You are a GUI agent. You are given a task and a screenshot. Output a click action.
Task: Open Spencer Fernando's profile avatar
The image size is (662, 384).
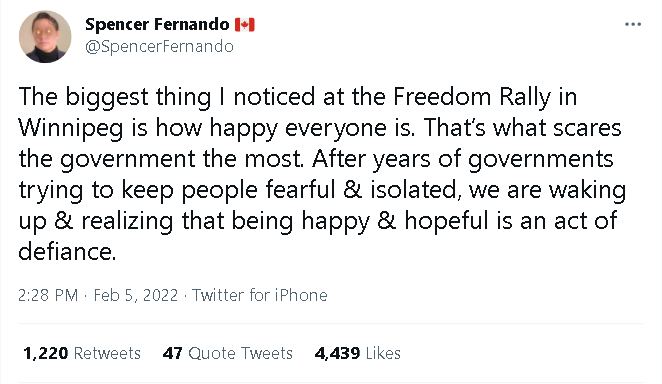point(45,37)
